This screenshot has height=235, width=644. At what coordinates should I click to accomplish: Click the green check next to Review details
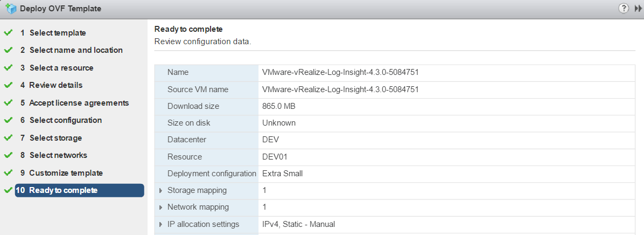click(8, 85)
